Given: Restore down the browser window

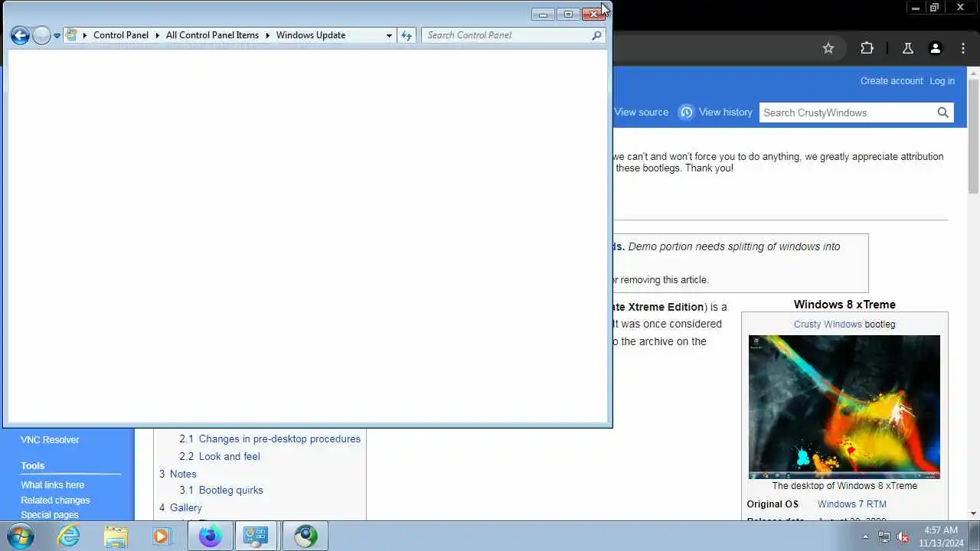Looking at the screenshot, I should click(934, 8).
